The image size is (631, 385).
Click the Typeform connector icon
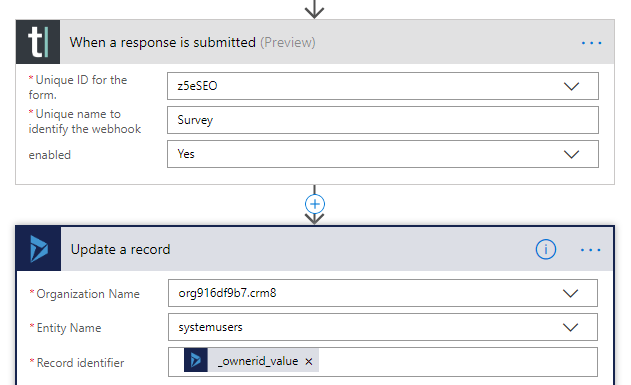[x=38, y=42]
